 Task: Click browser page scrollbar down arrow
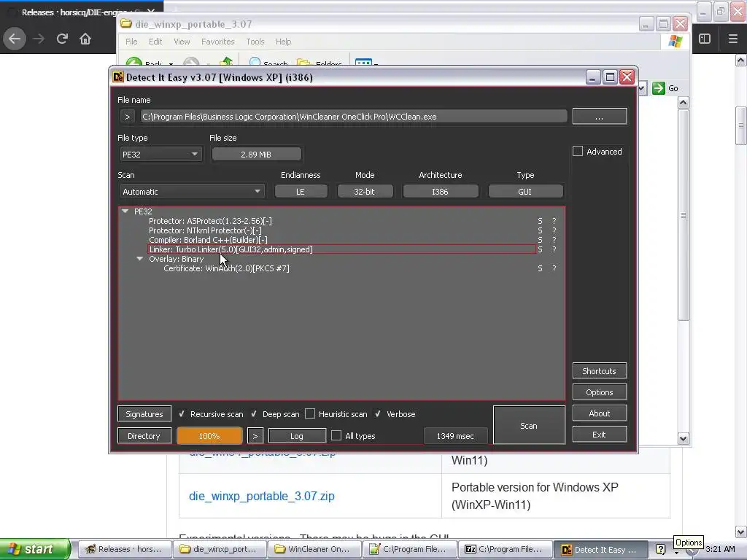(x=741, y=532)
